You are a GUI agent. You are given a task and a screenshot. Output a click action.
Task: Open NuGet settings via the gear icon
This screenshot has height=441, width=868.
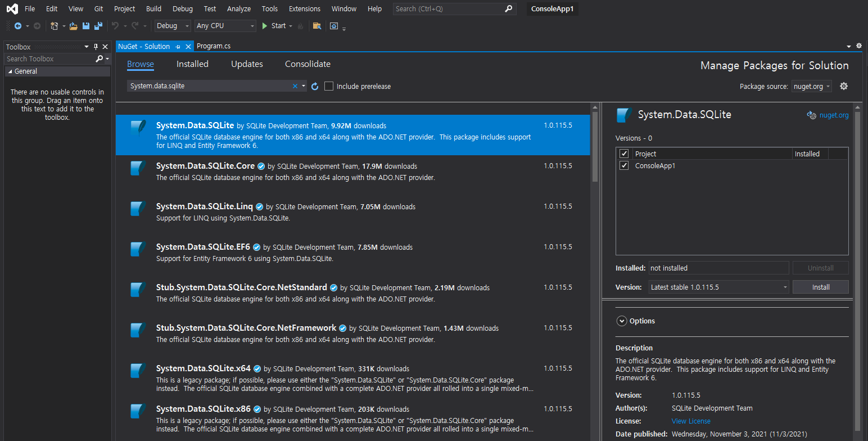click(843, 86)
